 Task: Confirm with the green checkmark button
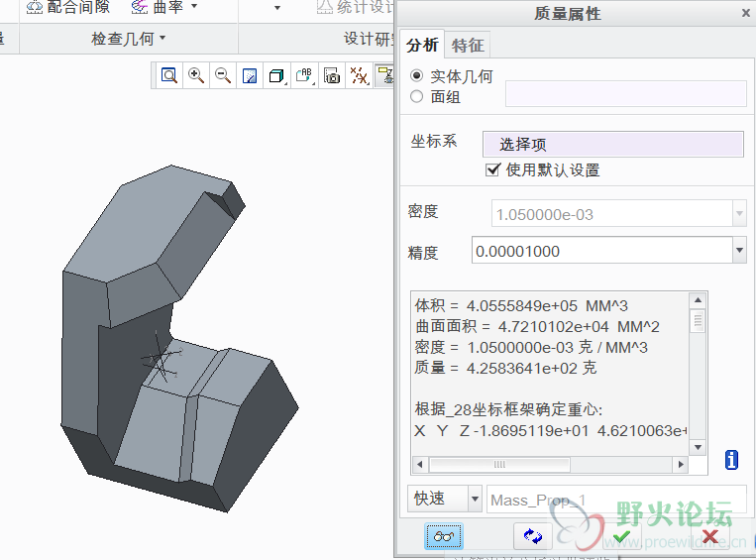point(620,536)
